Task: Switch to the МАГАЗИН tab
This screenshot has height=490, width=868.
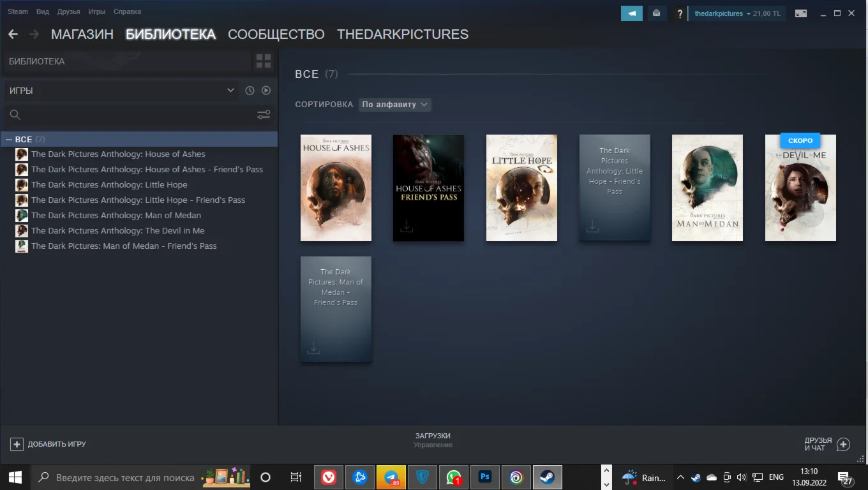Action: point(82,34)
